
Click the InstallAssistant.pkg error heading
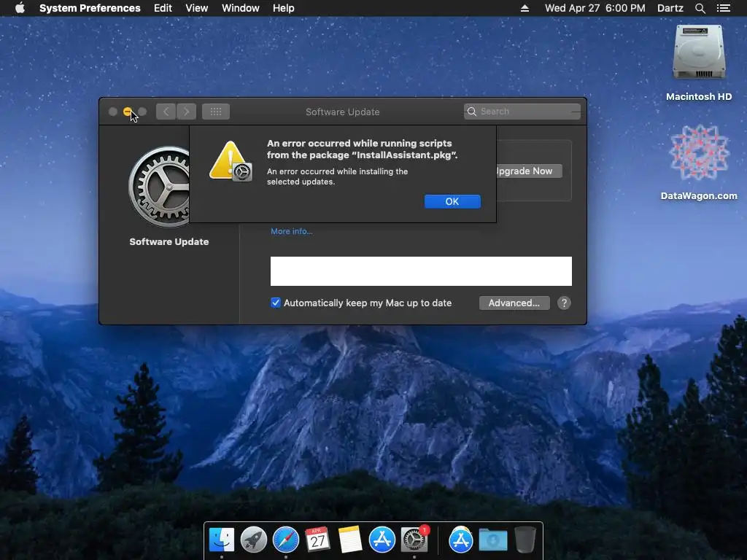click(362, 149)
